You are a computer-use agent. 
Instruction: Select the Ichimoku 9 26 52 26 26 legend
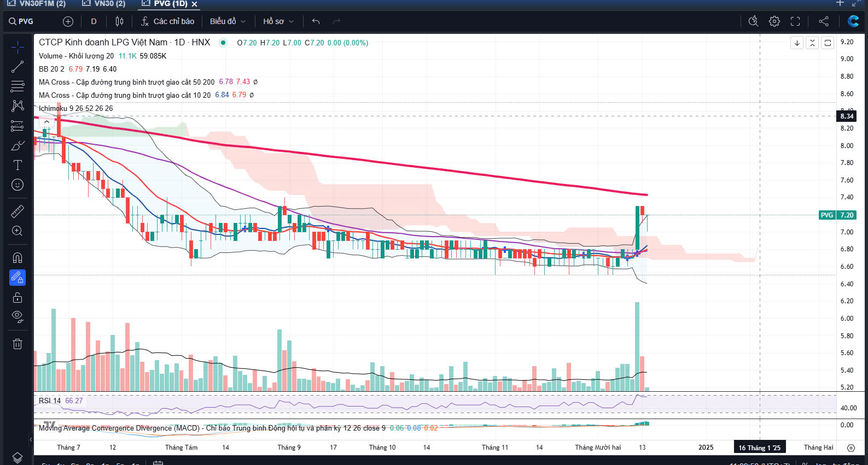point(75,108)
